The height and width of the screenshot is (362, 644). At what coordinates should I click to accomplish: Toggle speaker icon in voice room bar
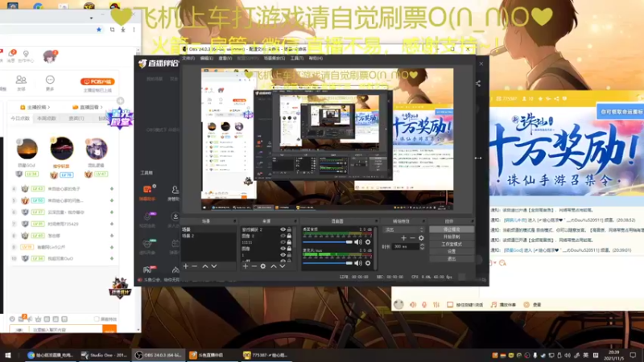tap(413, 305)
